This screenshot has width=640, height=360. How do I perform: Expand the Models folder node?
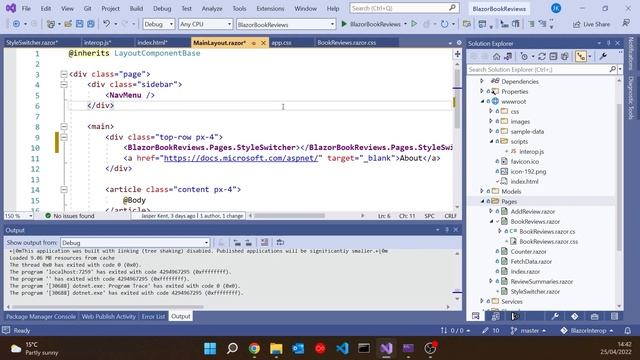coord(482,191)
